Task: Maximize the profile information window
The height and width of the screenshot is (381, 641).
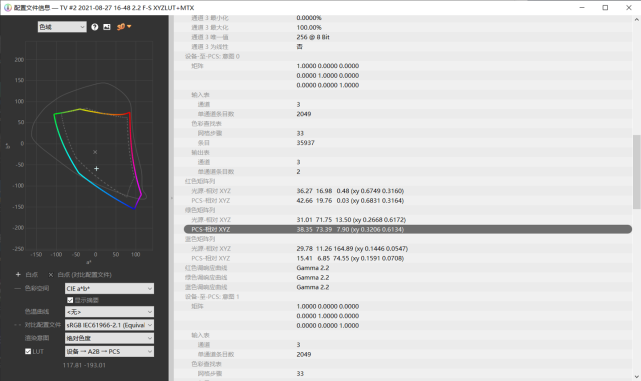Action: (605, 8)
